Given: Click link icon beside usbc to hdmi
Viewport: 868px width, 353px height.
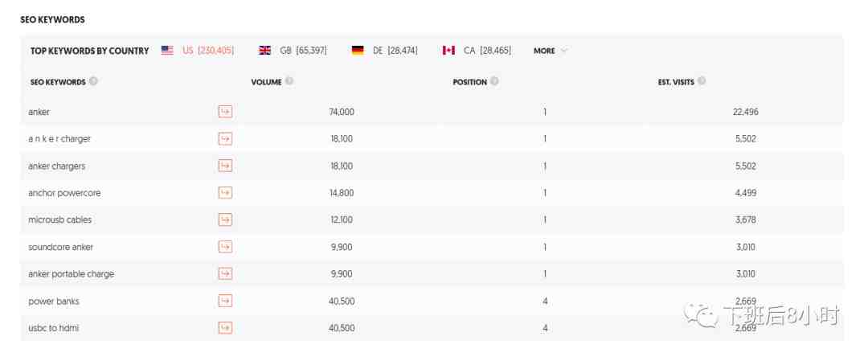Looking at the screenshot, I should [225, 328].
